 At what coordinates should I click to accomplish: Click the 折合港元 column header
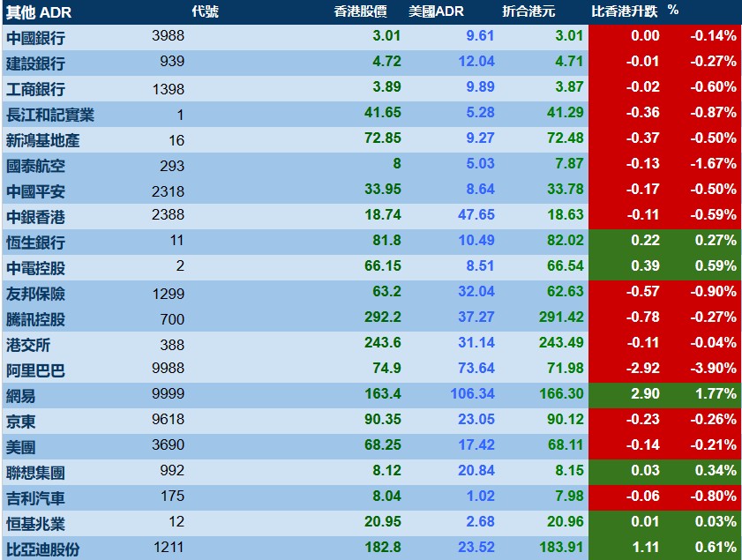point(528,11)
